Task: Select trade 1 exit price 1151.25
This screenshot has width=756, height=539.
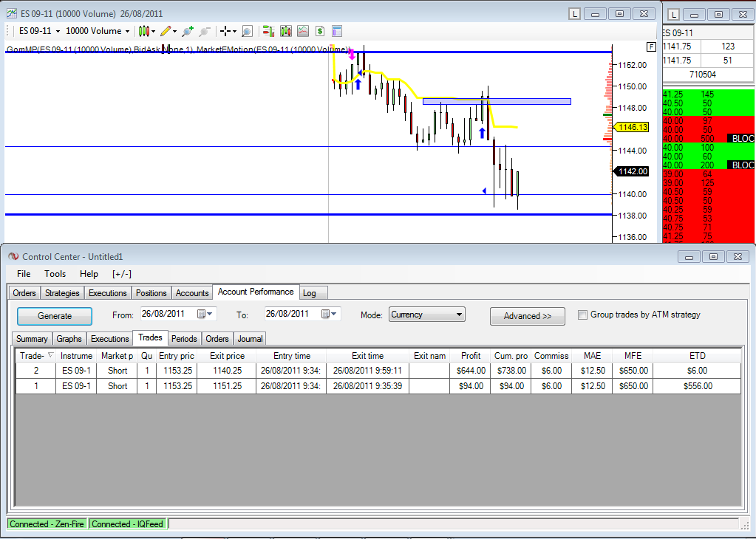Action: (227, 386)
